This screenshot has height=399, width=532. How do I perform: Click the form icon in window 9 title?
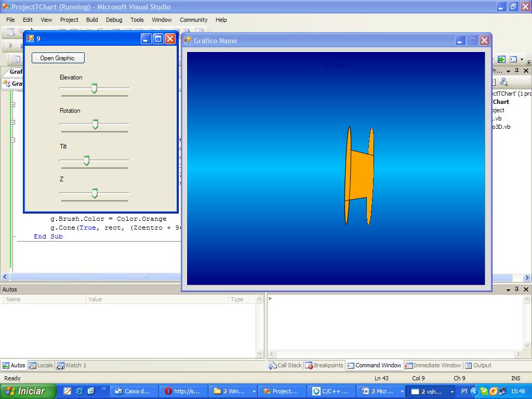[30, 38]
